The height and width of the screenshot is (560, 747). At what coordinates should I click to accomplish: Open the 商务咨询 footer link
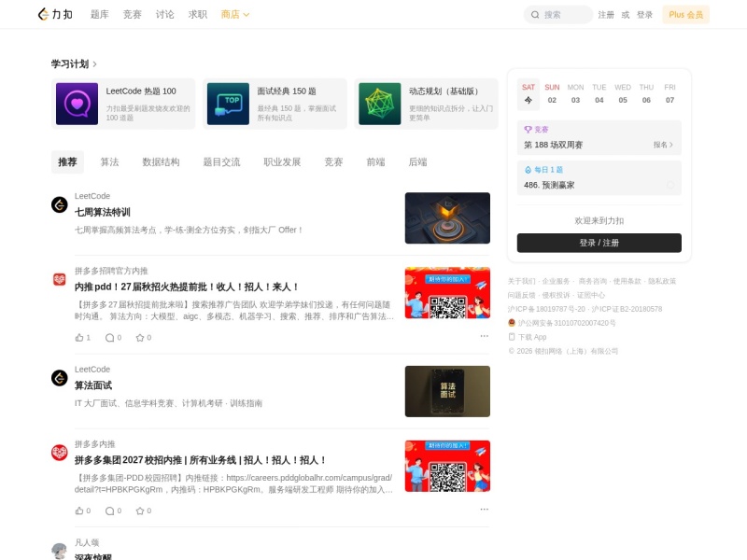pos(593,281)
